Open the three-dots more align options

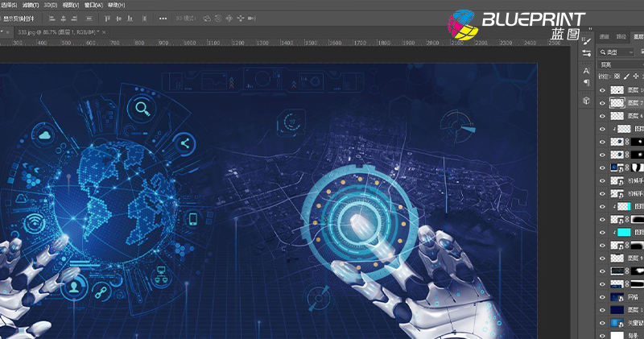tap(163, 19)
